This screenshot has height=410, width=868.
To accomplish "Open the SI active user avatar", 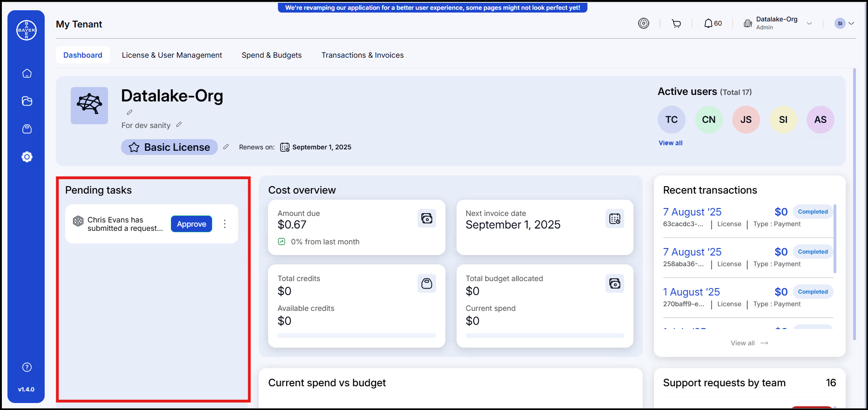I will tap(783, 120).
